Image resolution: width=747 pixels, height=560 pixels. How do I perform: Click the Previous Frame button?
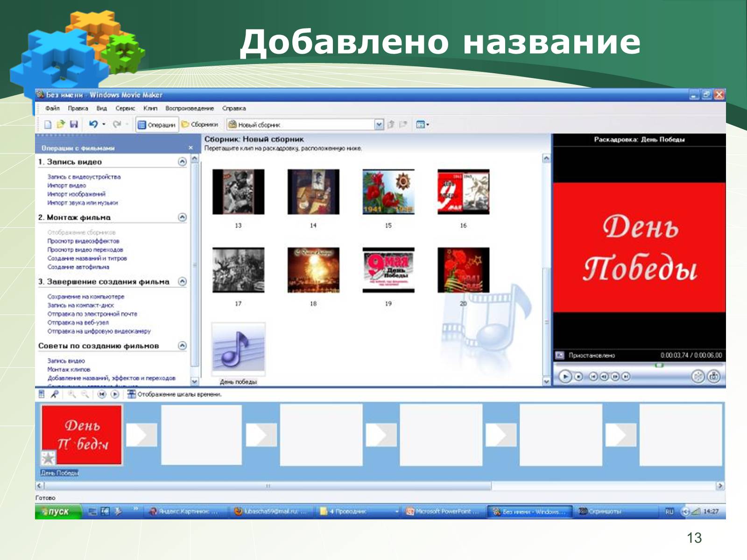(604, 376)
